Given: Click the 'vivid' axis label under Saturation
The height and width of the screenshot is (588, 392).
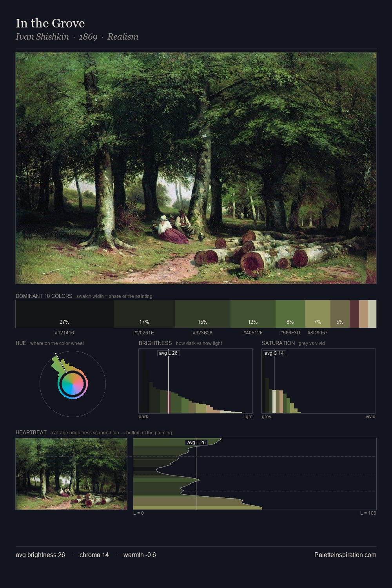Looking at the screenshot, I should coord(370,417).
